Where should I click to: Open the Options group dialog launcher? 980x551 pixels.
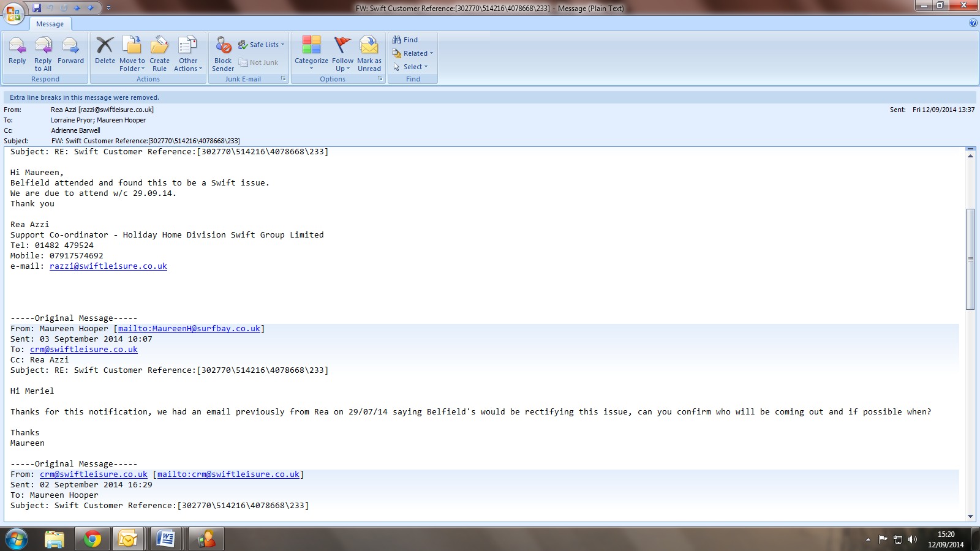pyautogui.click(x=380, y=78)
